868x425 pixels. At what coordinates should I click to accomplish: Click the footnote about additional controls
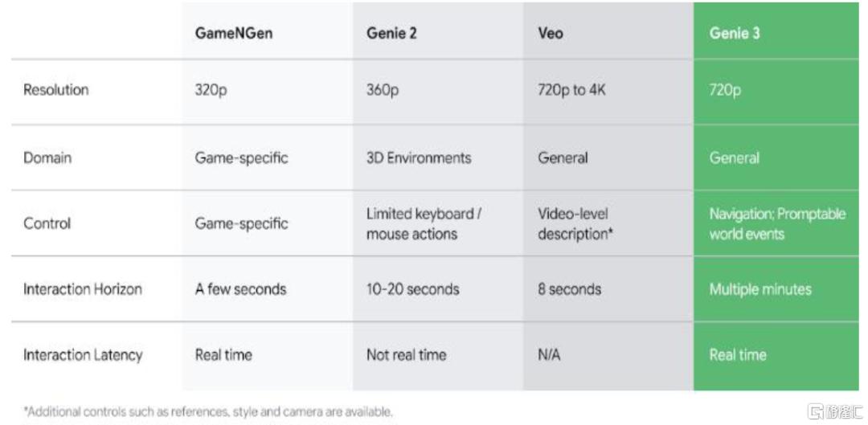point(208,412)
